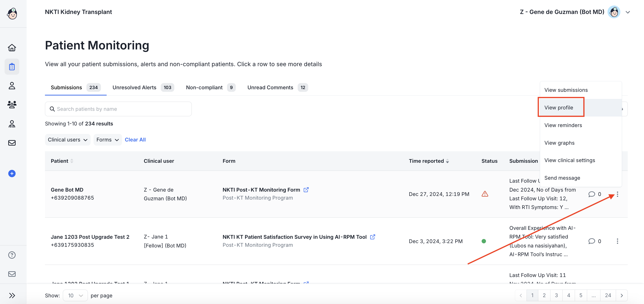Go to page 2 in pagination

(544, 296)
